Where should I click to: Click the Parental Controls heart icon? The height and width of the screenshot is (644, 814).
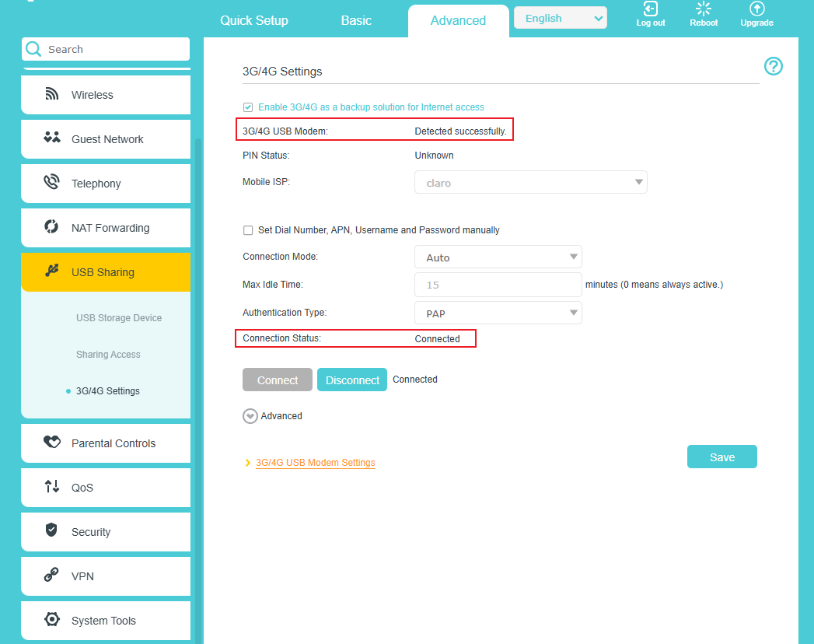(x=51, y=443)
